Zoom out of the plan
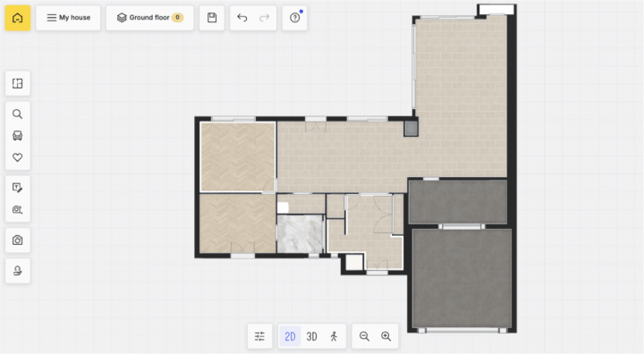 click(364, 336)
